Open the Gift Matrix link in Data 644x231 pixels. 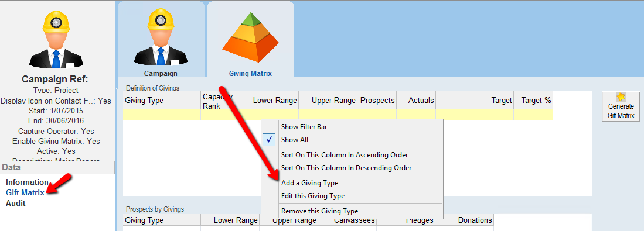25,192
